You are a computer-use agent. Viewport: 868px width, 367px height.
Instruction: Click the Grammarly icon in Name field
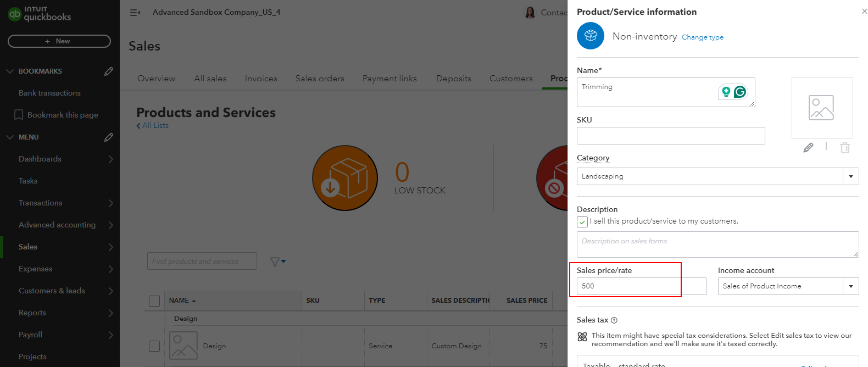[740, 92]
